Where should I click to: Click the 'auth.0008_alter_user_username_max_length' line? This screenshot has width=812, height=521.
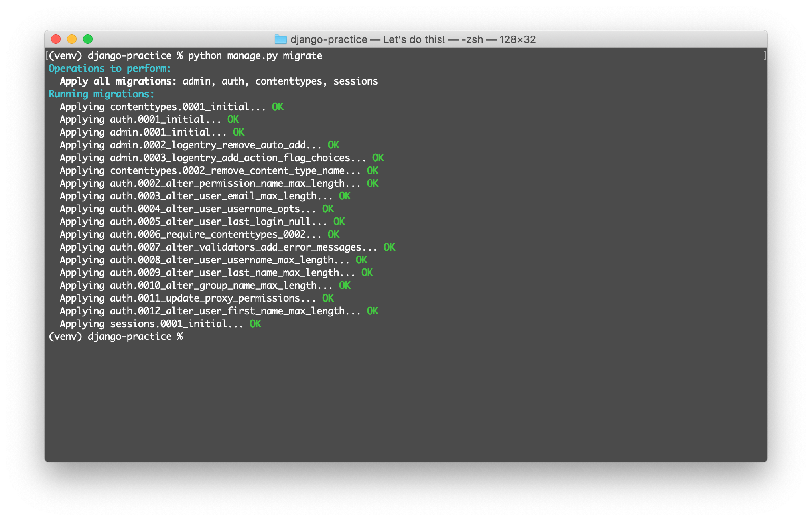(x=213, y=260)
